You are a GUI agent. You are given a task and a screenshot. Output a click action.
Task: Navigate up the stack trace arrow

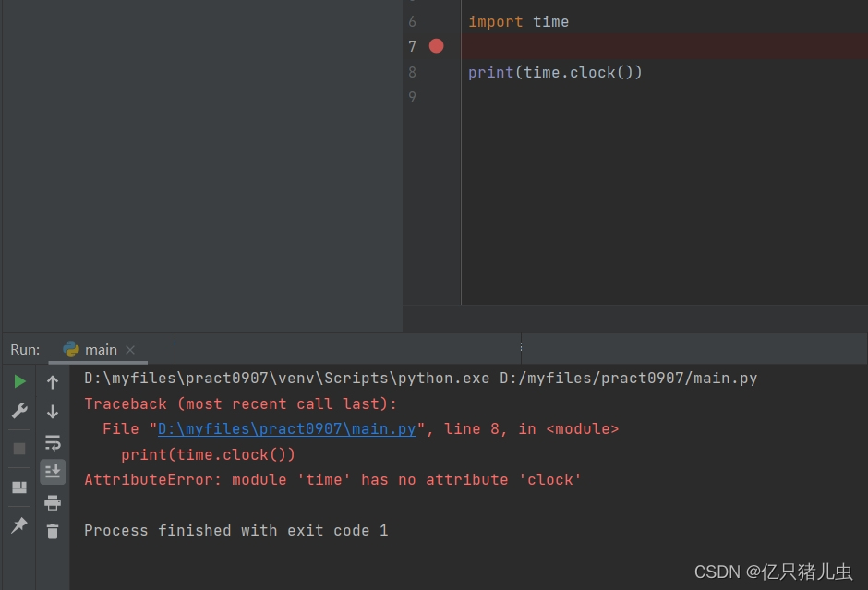click(x=53, y=380)
